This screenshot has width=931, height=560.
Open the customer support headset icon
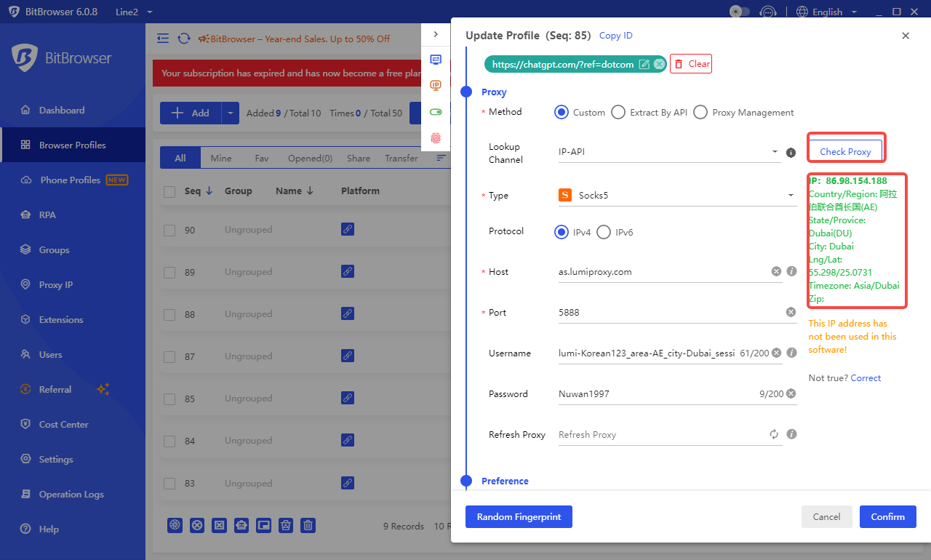767,12
